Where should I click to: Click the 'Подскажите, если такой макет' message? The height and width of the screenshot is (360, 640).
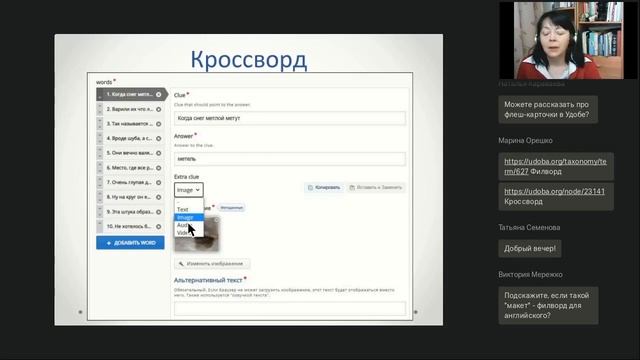(x=548, y=305)
